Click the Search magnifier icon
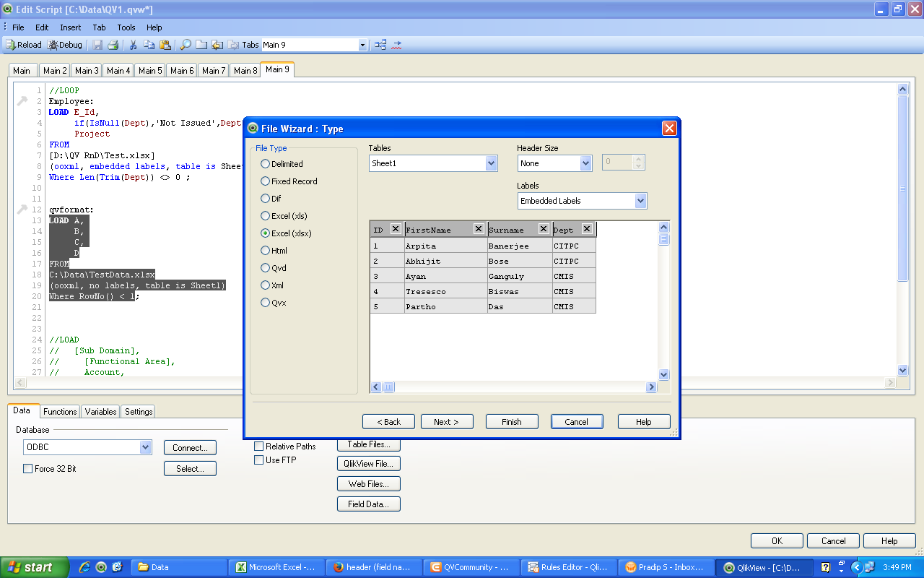This screenshot has width=924, height=578. [x=186, y=45]
